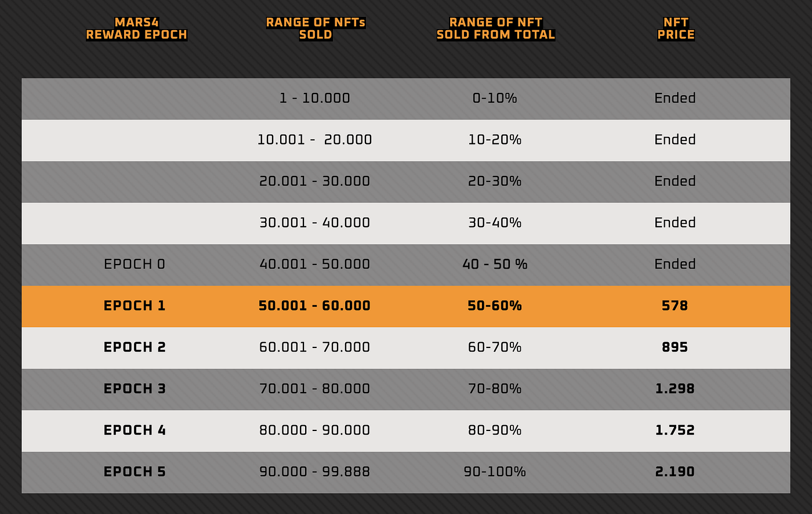Screen dimensions: 812x514
Task: Click Ended status in the 0-10% row
Action: click(675, 98)
